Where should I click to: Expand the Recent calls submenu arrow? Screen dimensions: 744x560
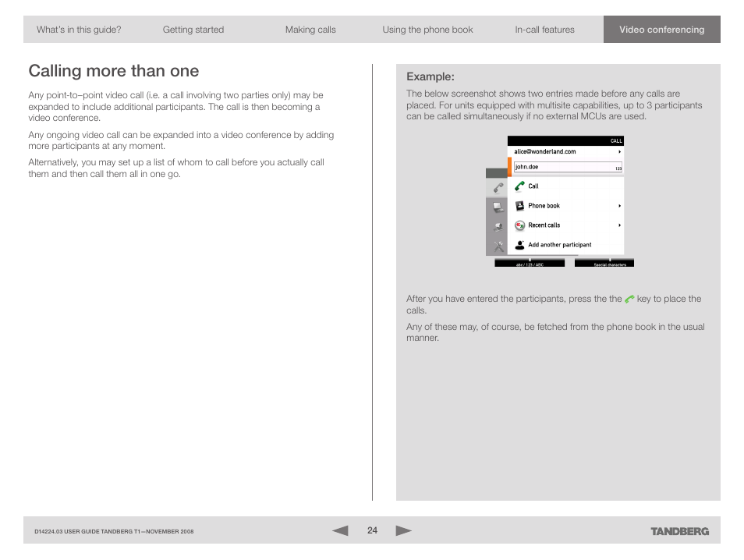coord(619,225)
